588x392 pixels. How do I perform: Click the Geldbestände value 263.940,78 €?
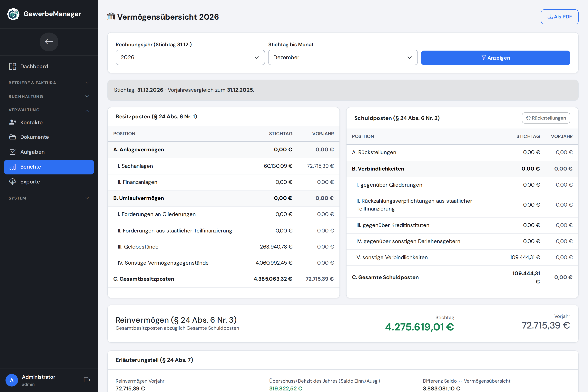coord(276,247)
